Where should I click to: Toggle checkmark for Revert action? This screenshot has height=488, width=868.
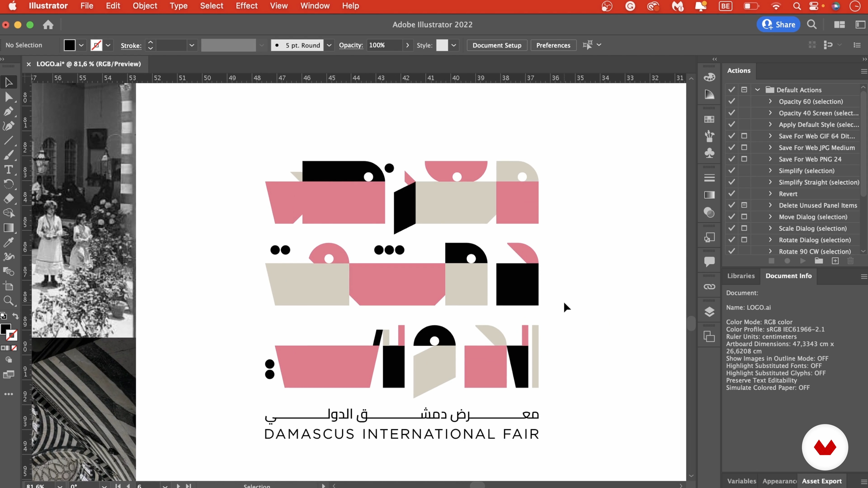(731, 193)
